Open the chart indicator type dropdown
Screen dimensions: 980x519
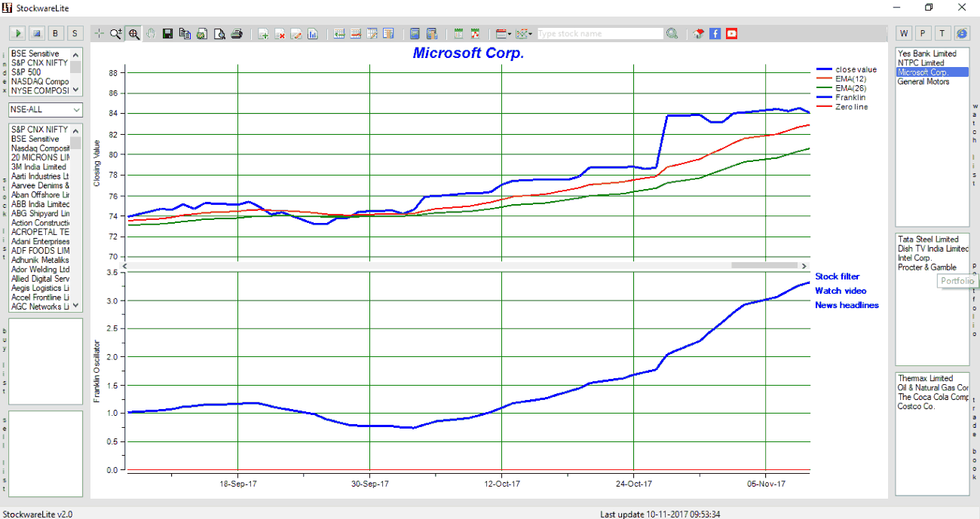point(525,33)
